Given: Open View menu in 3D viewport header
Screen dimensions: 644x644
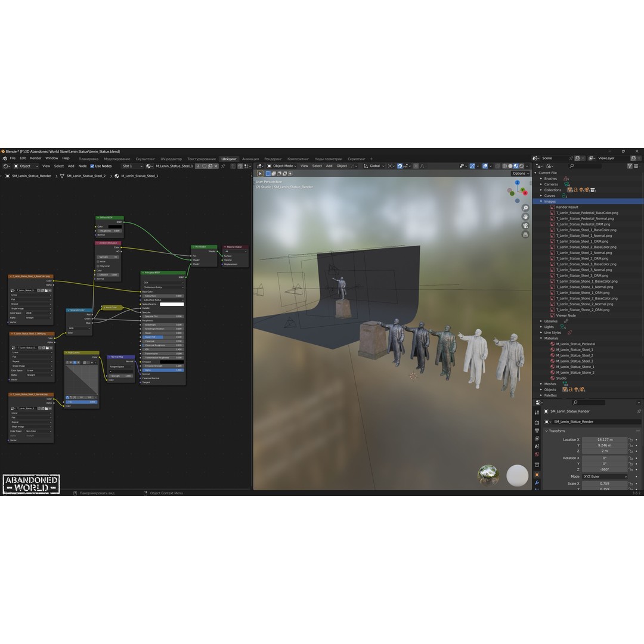Looking at the screenshot, I should pyautogui.click(x=304, y=166).
